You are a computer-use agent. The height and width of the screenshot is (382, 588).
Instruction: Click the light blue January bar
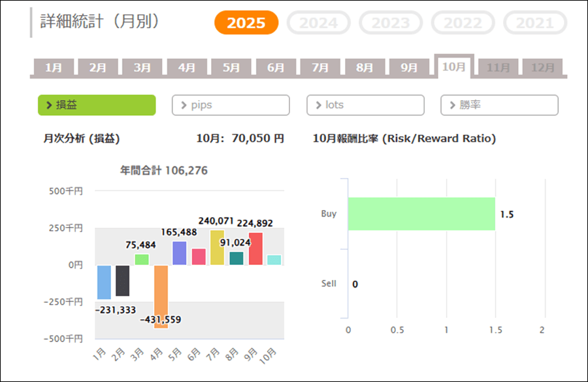coord(104,282)
